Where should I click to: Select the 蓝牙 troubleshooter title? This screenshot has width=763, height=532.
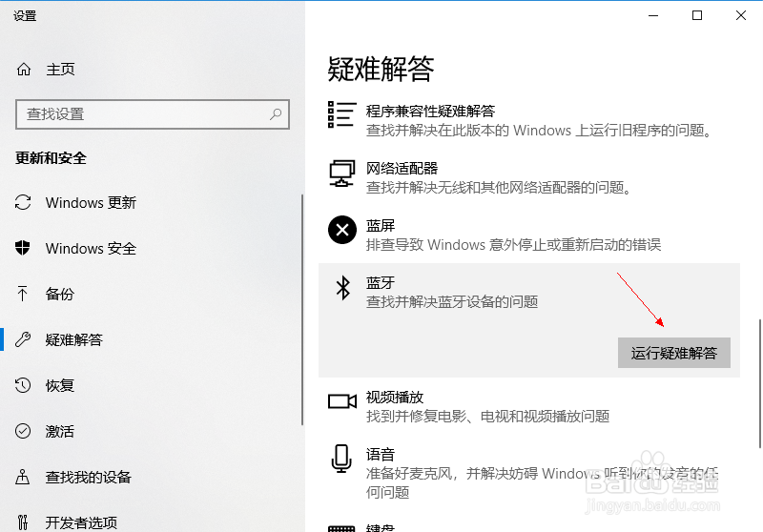381,283
